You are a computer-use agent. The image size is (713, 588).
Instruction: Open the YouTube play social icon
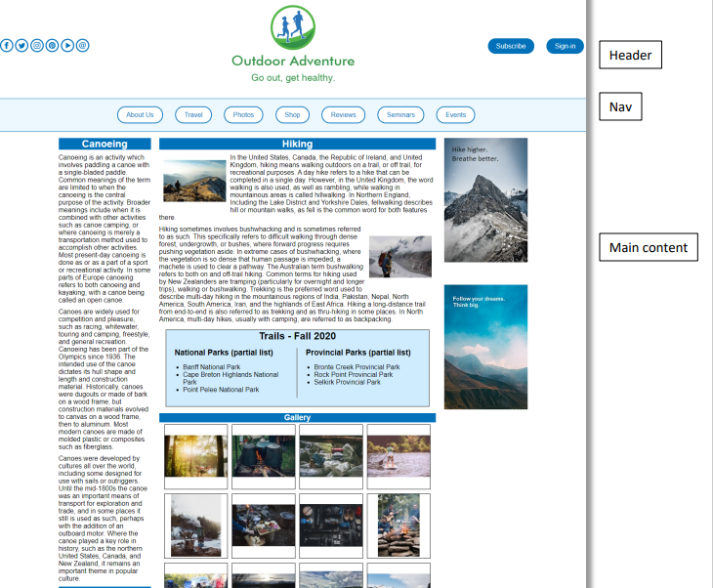pyautogui.click(x=67, y=46)
